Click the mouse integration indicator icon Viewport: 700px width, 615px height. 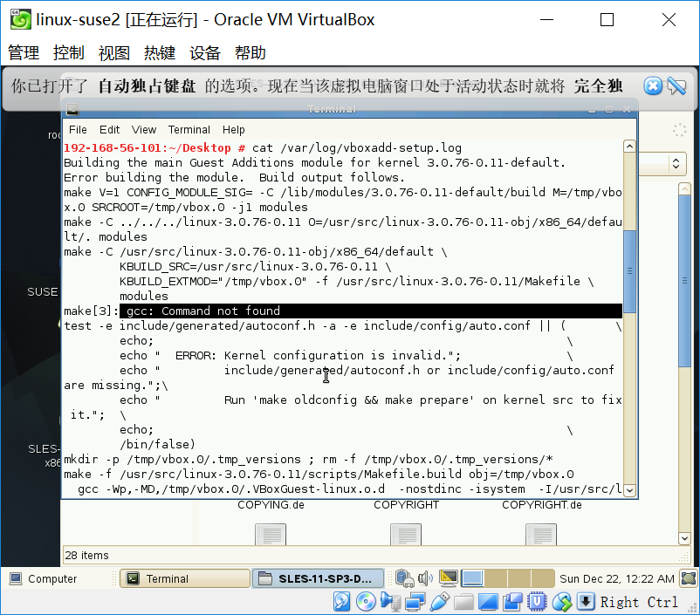[x=561, y=602]
